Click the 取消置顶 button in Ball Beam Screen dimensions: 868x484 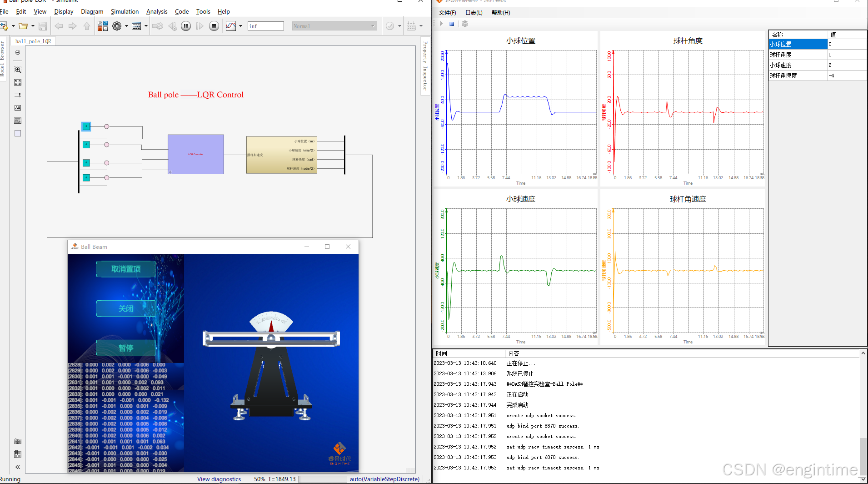point(126,269)
